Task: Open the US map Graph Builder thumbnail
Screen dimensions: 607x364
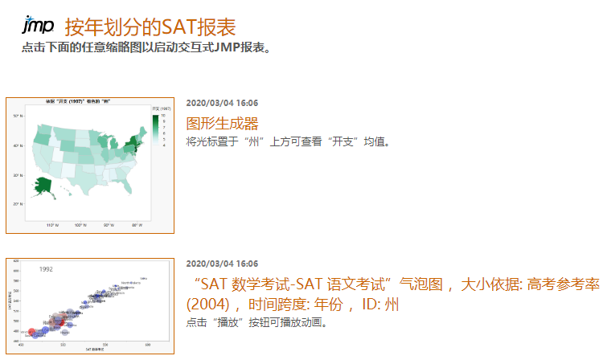Action: pyautogui.click(x=90, y=166)
